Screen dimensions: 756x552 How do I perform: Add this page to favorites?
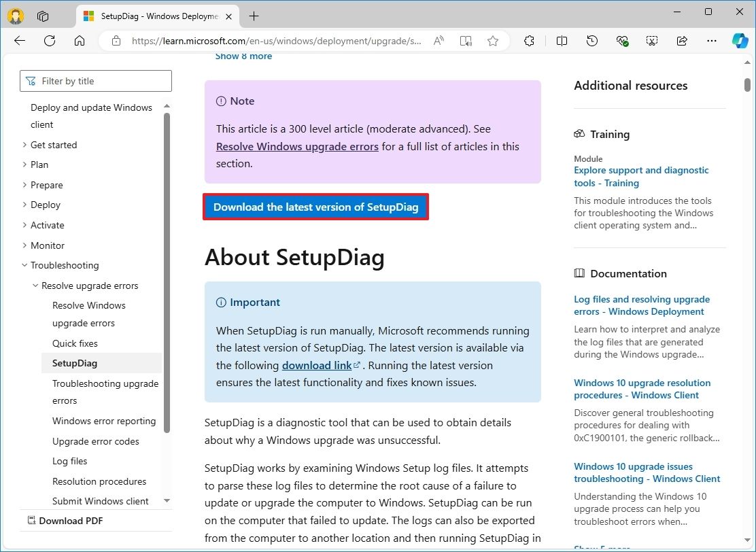(493, 41)
